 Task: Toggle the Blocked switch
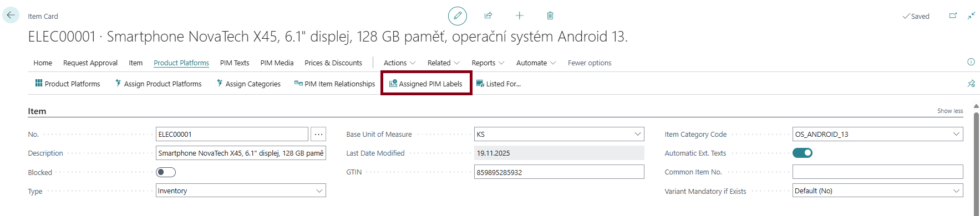pos(166,172)
